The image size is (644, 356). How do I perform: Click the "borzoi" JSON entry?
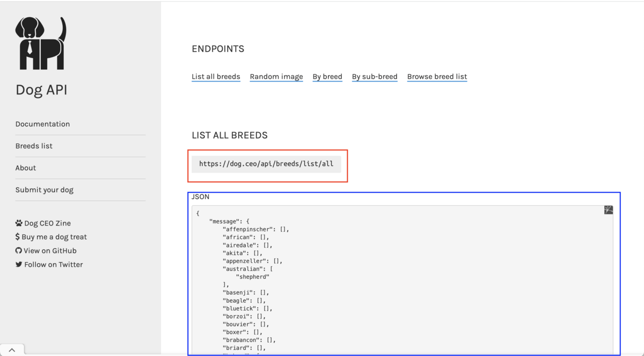pos(244,316)
